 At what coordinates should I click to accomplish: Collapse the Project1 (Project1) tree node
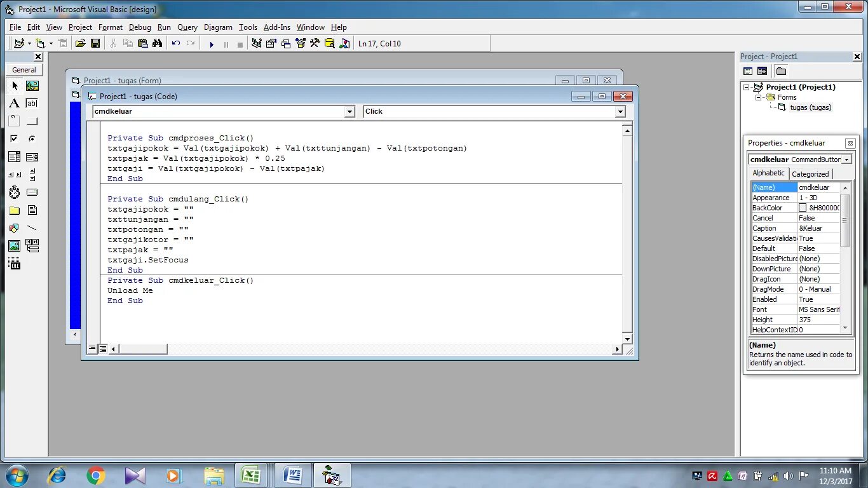(x=747, y=87)
